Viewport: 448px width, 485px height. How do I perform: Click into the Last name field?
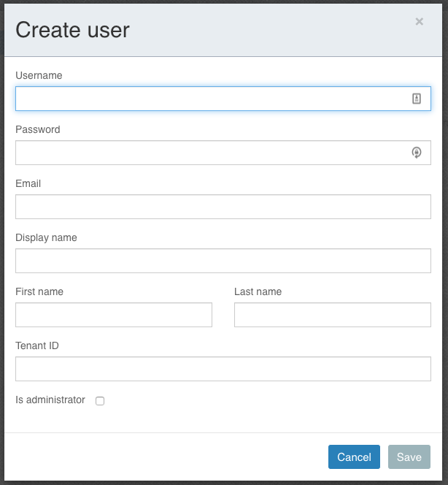pyautogui.click(x=333, y=315)
